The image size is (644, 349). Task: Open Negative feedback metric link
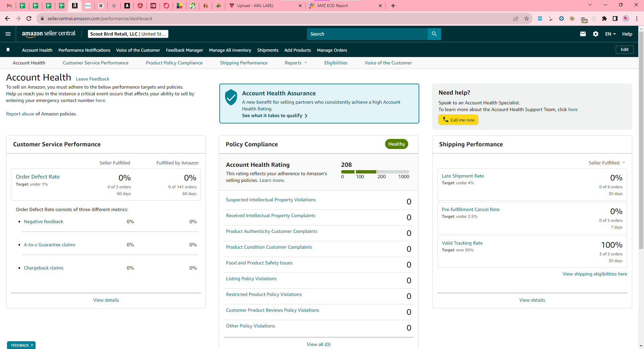click(44, 221)
